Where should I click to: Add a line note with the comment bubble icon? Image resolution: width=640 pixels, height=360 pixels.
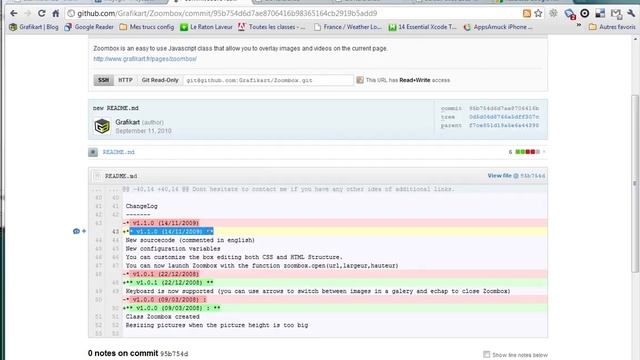(76, 231)
